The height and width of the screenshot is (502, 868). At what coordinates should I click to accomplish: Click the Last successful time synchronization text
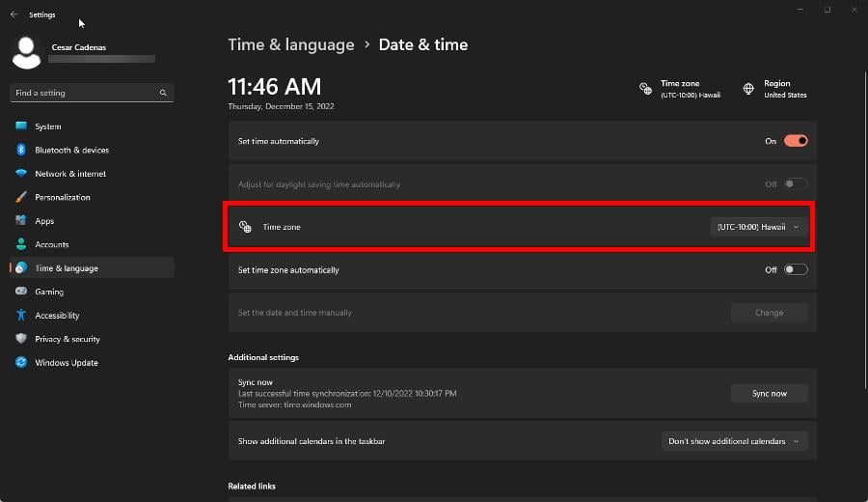pos(347,394)
